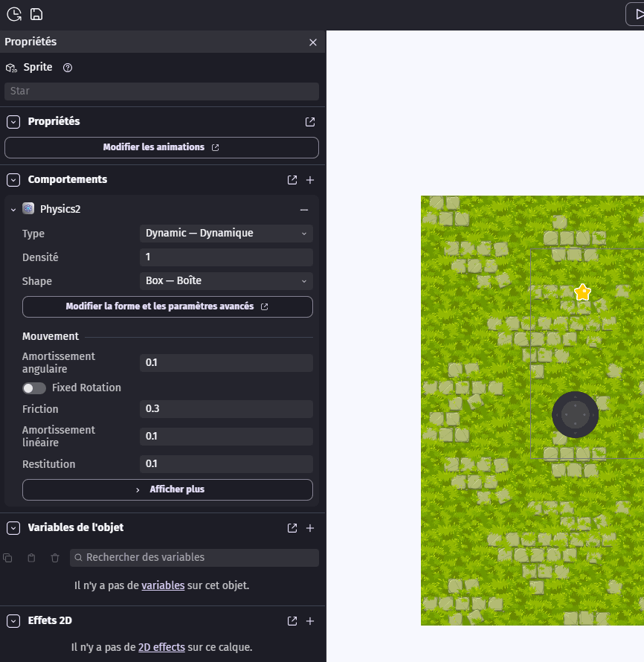This screenshot has height=662, width=644.
Task: Open Comportements in a separate window
Action: pyautogui.click(x=292, y=180)
